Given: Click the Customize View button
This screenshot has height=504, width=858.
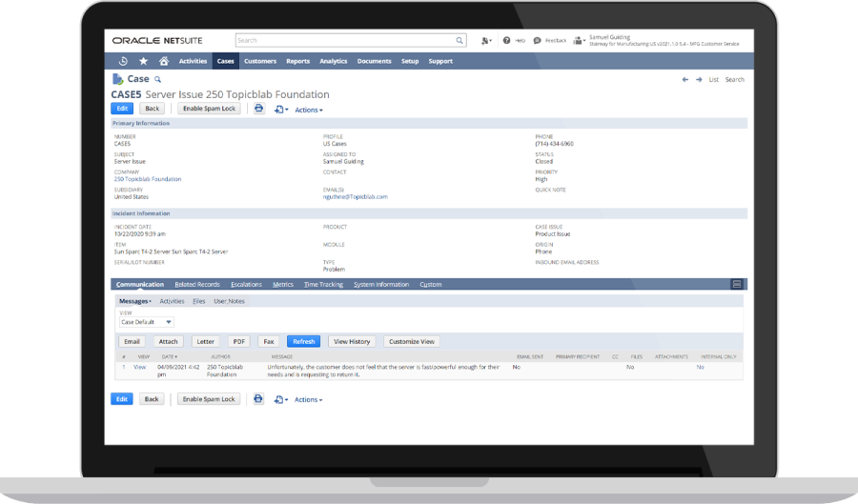Looking at the screenshot, I should click(412, 342).
